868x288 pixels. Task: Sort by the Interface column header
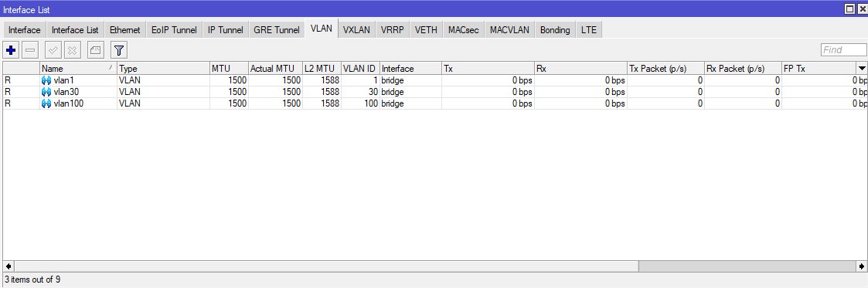click(x=410, y=69)
